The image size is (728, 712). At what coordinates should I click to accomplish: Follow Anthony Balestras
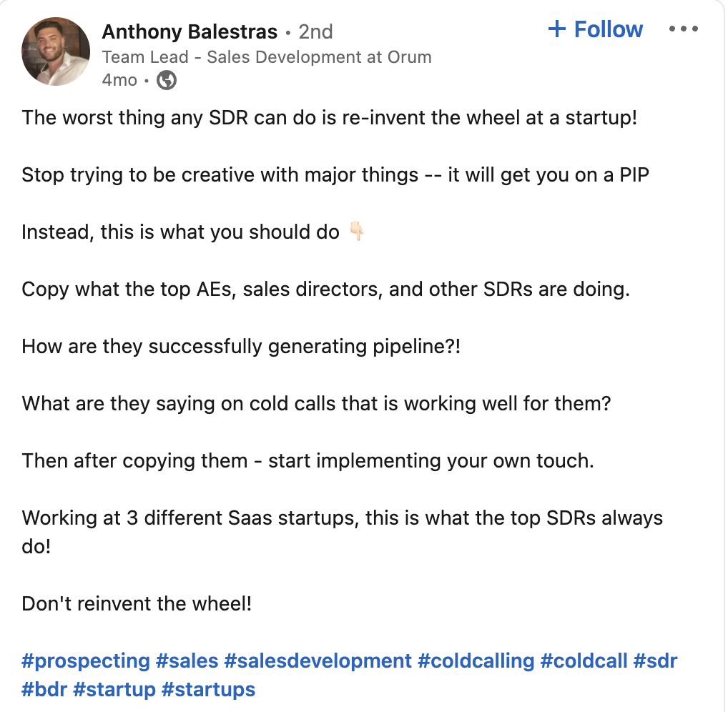coord(595,30)
